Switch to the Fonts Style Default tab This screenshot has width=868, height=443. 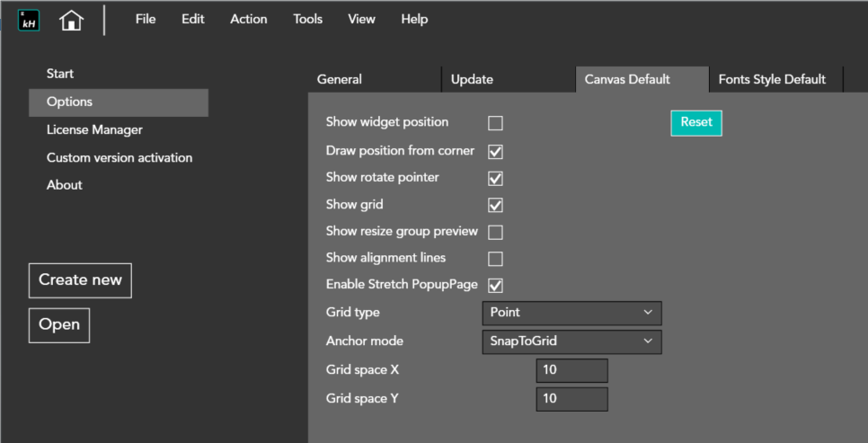click(772, 79)
